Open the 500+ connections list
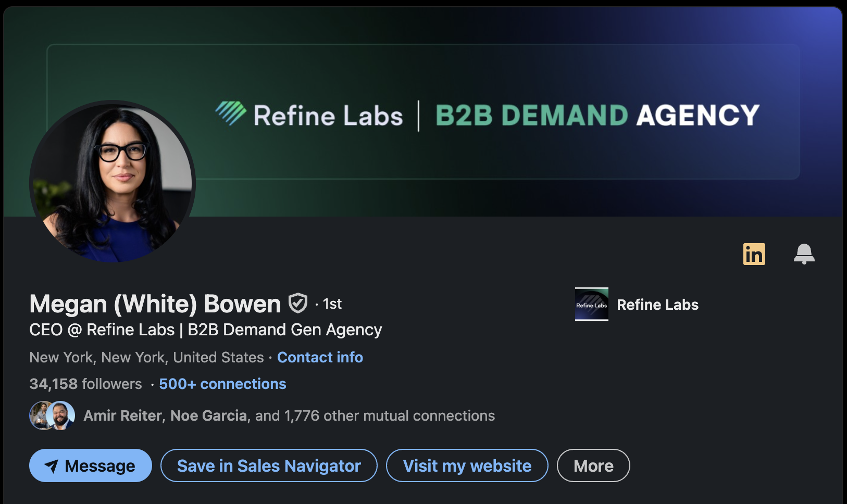This screenshot has width=847, height=504. [222, 384]
